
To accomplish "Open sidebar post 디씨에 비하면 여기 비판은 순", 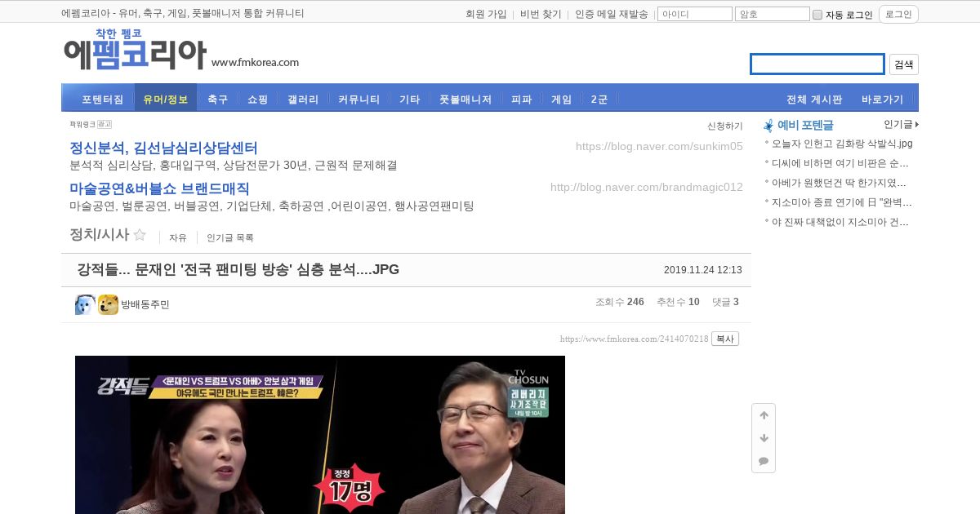I will coord(840,163).
